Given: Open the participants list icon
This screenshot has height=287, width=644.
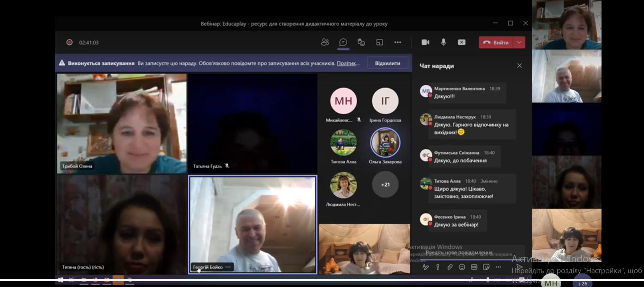Looking at the screenshot, I should [325, 42].
